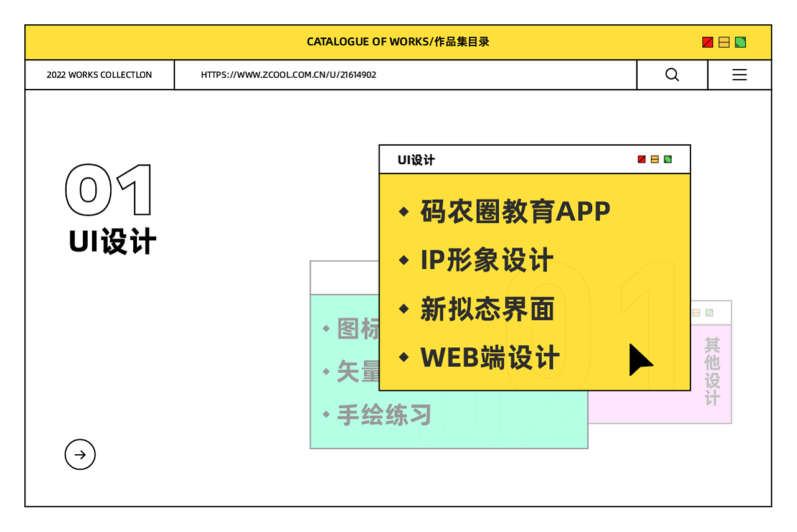Open the hamburger menu icon
Viewport: 797px width, 532px height.
point(739,75)
